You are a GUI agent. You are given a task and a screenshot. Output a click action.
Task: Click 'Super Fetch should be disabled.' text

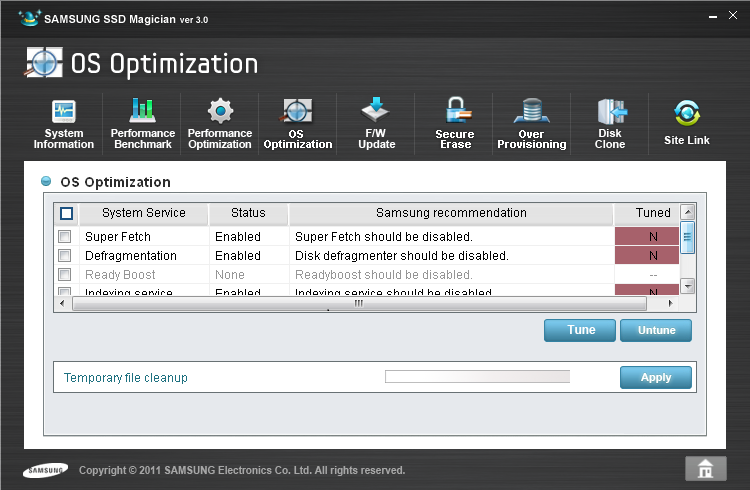pyautogui.click(x=384, y=237)
